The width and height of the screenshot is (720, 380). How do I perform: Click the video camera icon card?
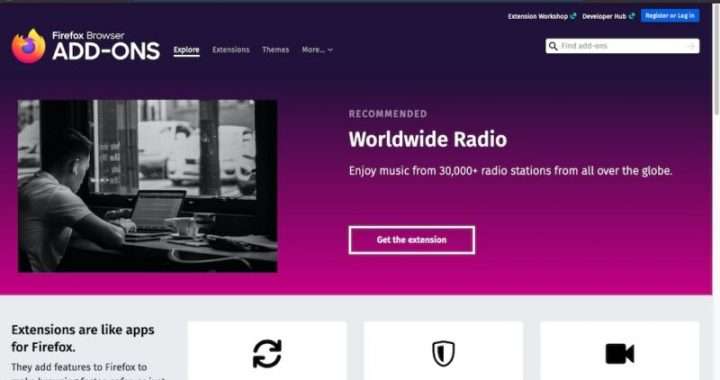(x=619, y=351)
